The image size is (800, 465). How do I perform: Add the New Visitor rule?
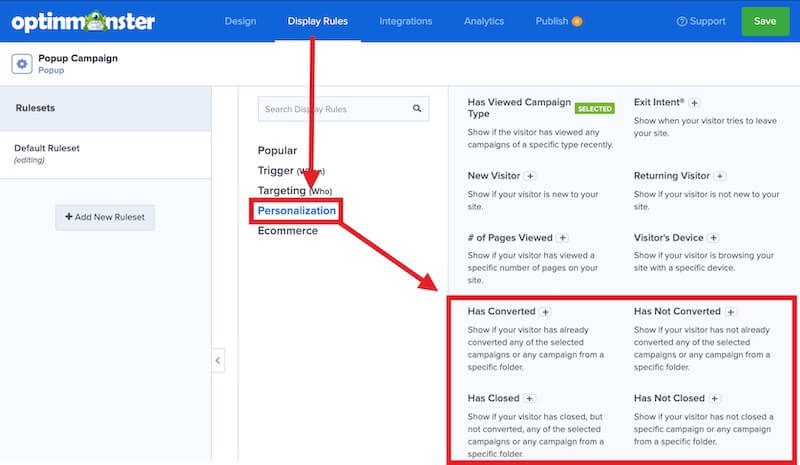(x=530, y=176)
